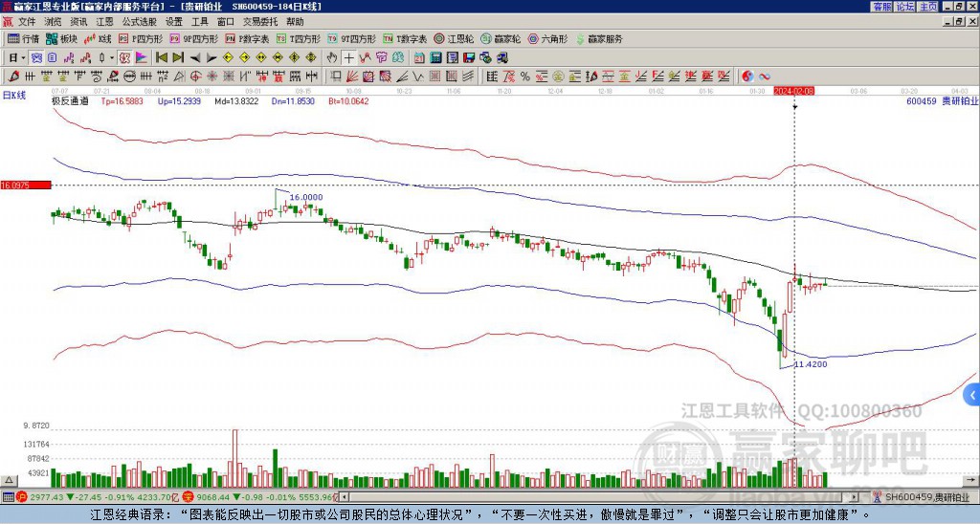Open the 文件 menu
This screenshot has height=524, width=980.
26,22
